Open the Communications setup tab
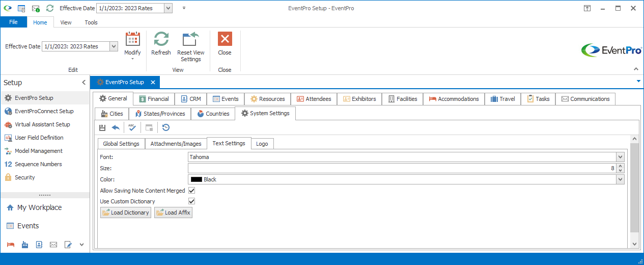 (585, 99)
